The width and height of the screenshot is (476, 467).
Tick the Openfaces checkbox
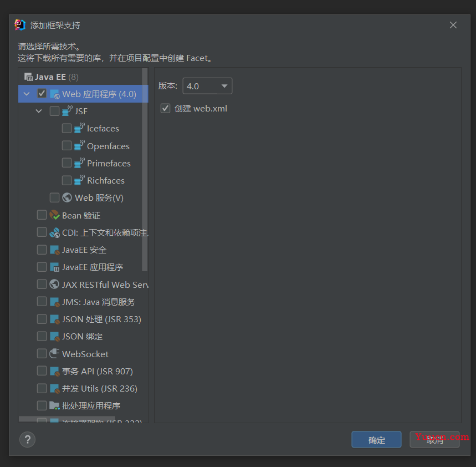coord(66,145)
